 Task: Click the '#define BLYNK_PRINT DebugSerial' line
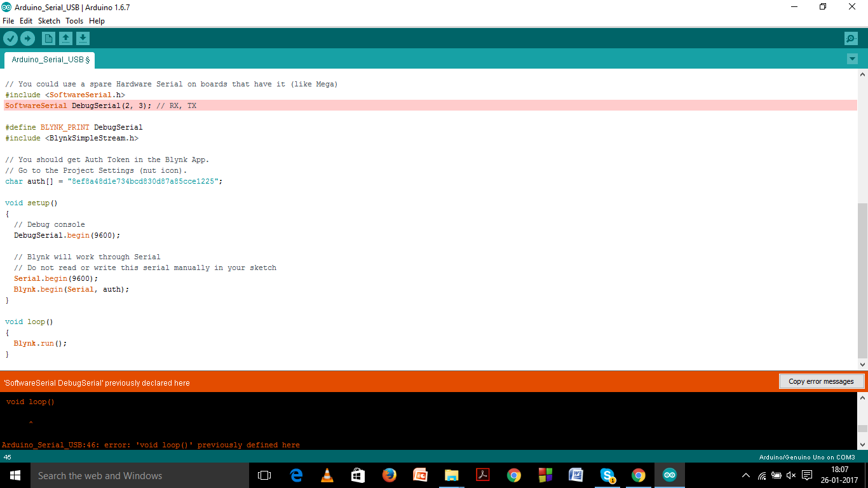pyautogui.click(x=74, y=127)
